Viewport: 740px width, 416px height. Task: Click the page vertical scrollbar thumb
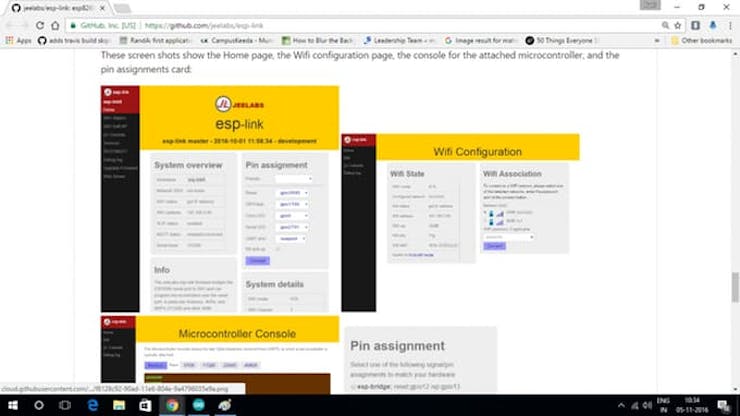coord(735,287)
